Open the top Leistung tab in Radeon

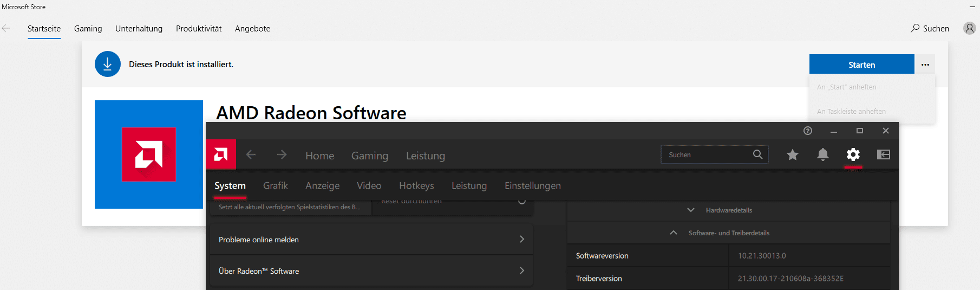[426, 156]
